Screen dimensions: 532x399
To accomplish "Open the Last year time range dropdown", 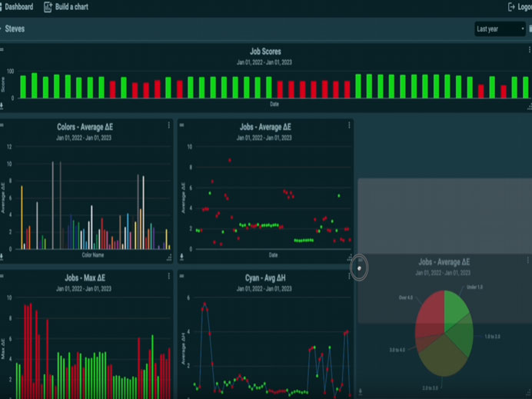I will [500, 29].
